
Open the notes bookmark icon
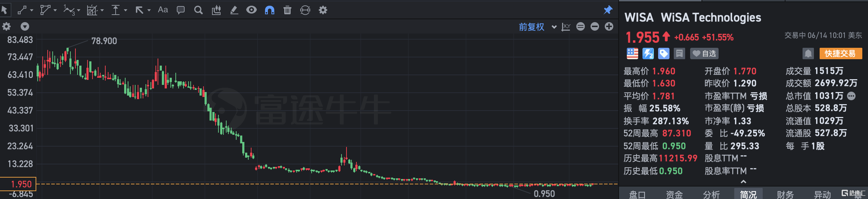(x=679, y=53)
